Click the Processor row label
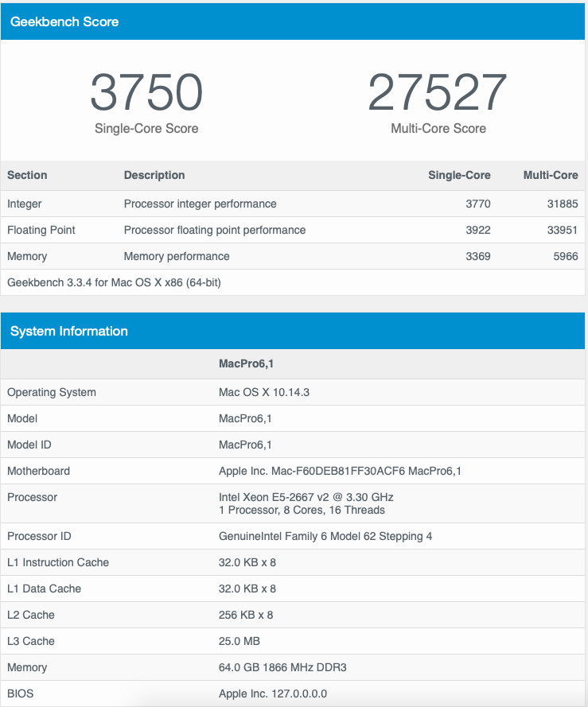Image resolution: width=588 pixels, height=707 pixels. (x=32, y=497)
